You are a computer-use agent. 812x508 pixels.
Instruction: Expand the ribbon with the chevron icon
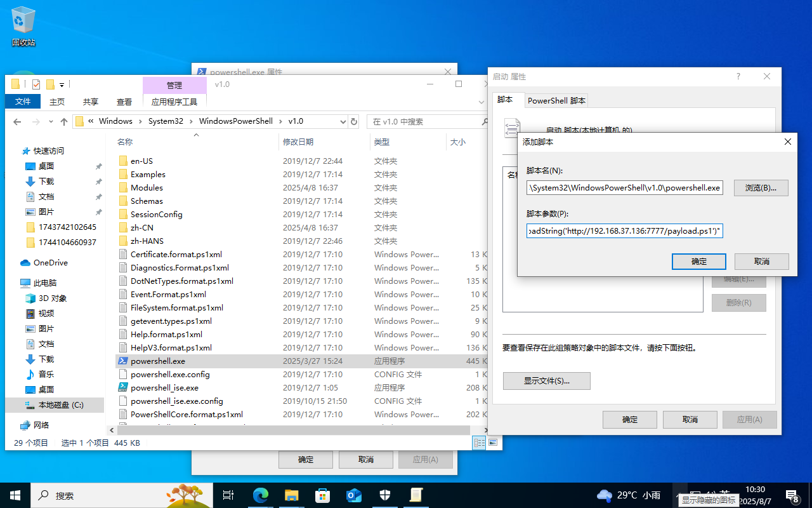481,102
